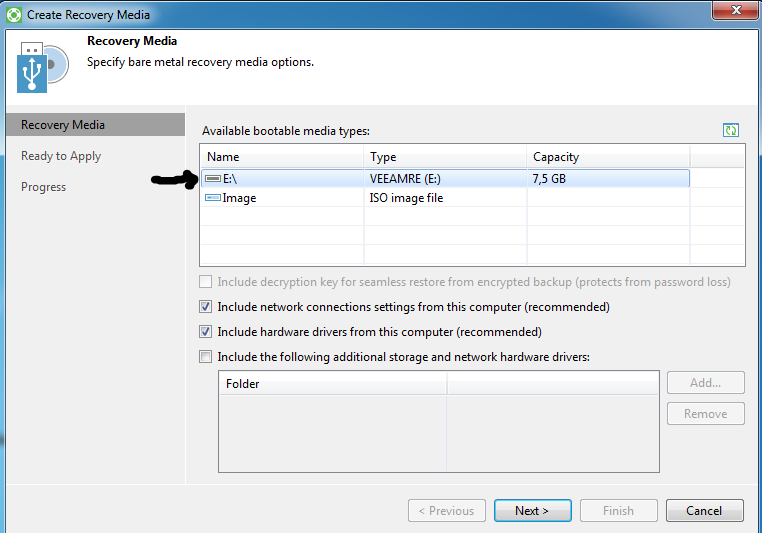The width and height of the screenshot is (762, 533).
Task: Enable additional storage and network drivers checkbox
Action: pos(206,357)
